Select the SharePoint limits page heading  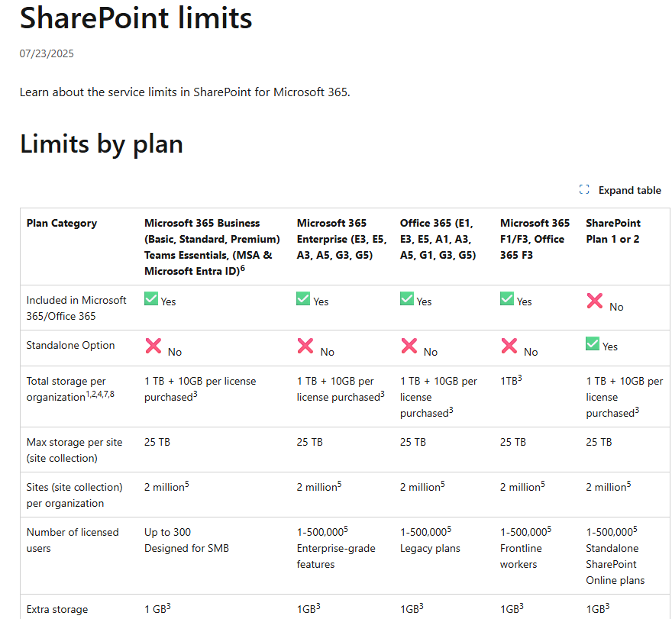click(135, 19)
